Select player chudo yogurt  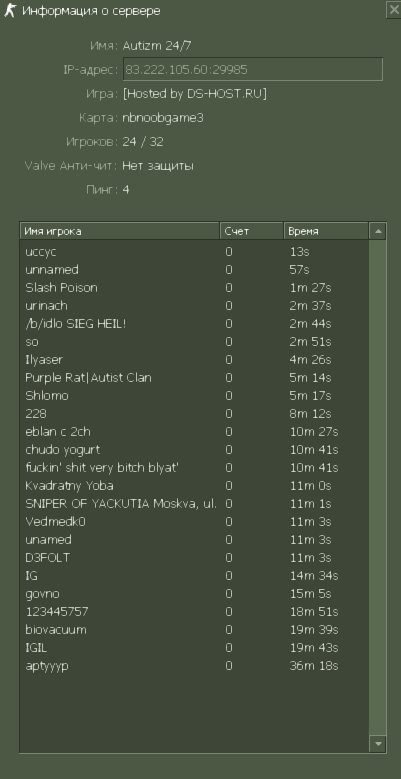pyautogui.click(x=194, y=450)
